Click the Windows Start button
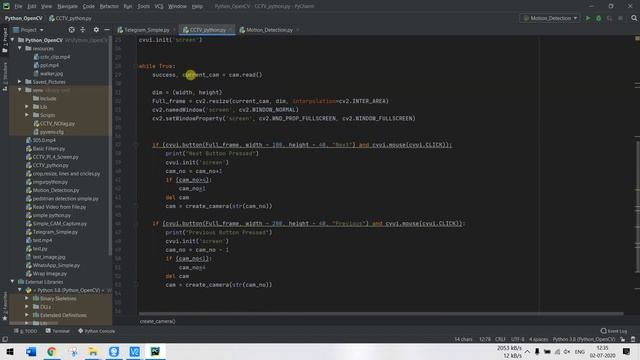This screenshot has width=640, height=360. (x=10, y=351)
